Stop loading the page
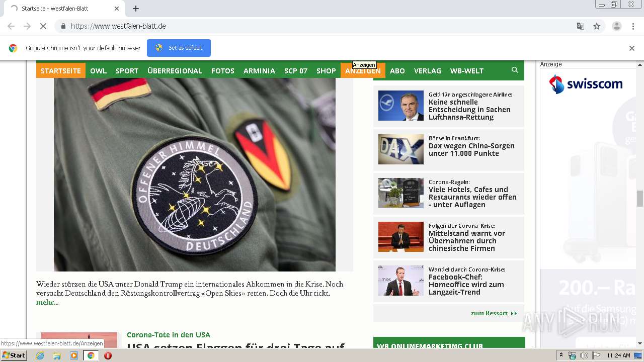 43,26
